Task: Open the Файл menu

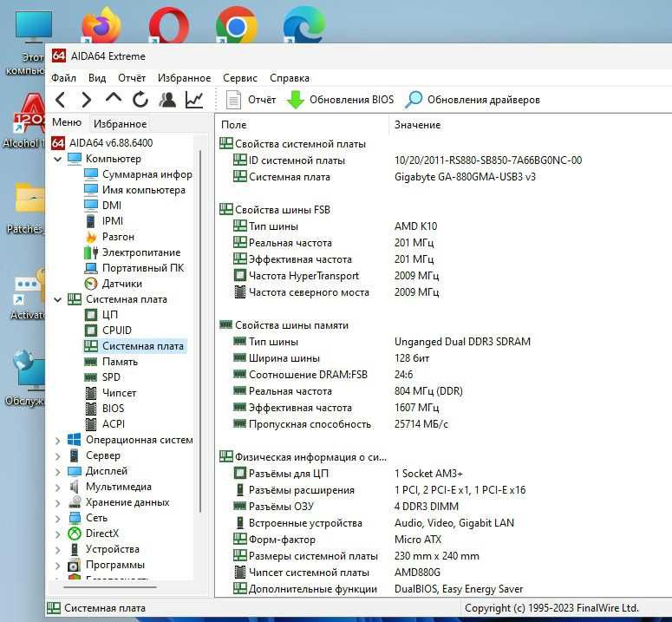Action: click(64, 78)
